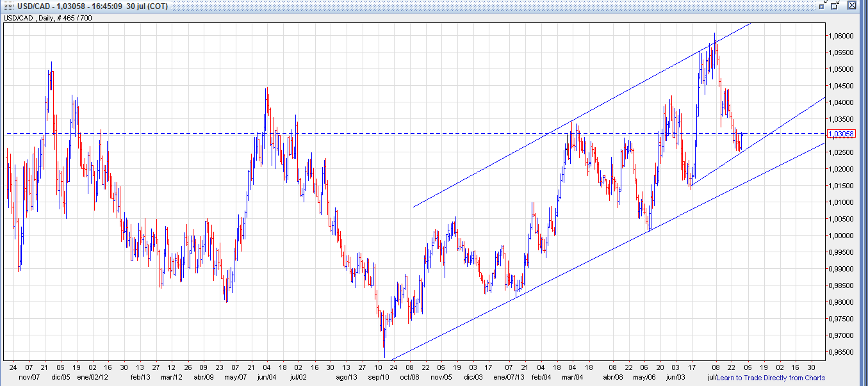Click the jun/04 date on time axis
This screenshot has width=868, height=386.
click(266, 378)
